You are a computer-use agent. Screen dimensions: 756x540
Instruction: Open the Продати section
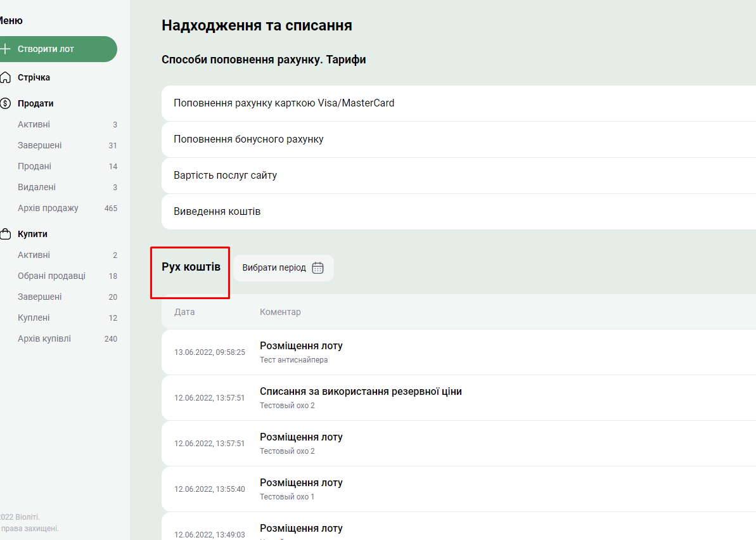[35, 103]
